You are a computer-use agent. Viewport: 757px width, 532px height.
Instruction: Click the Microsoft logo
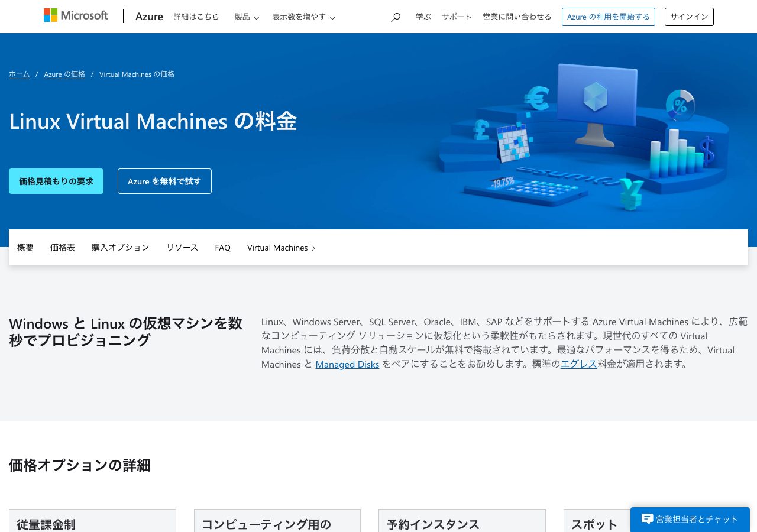[x=76, y=15]
